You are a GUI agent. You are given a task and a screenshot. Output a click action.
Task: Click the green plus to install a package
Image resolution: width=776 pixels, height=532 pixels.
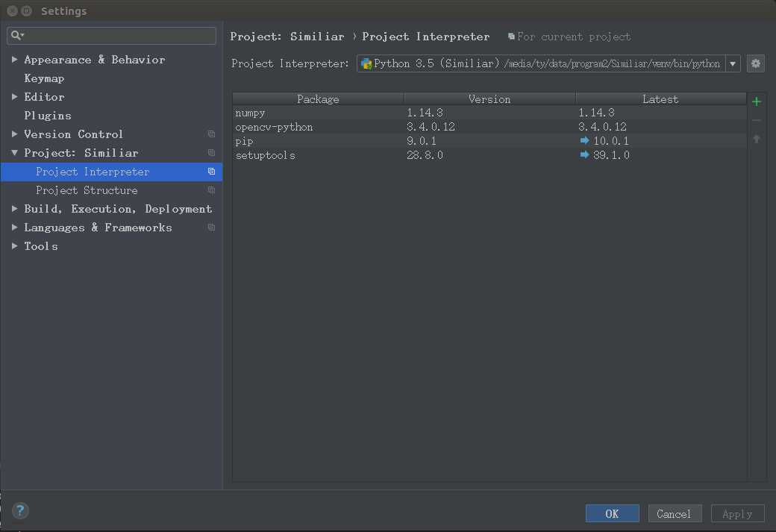[x=757, y=101]
